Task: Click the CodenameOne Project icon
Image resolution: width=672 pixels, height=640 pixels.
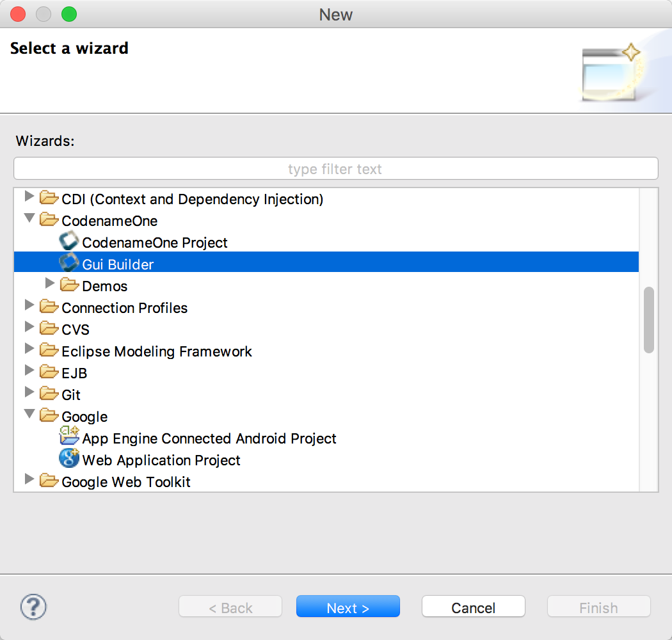Action: (68, 241)
